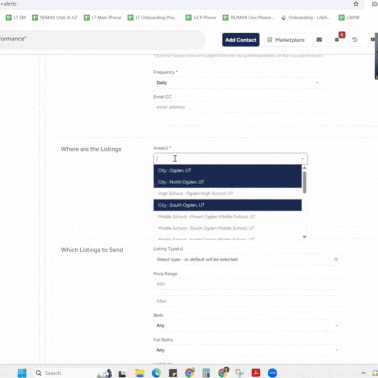Open the mail envelope icon
This screenshot has width=378, height=378.
pos(319,40)
